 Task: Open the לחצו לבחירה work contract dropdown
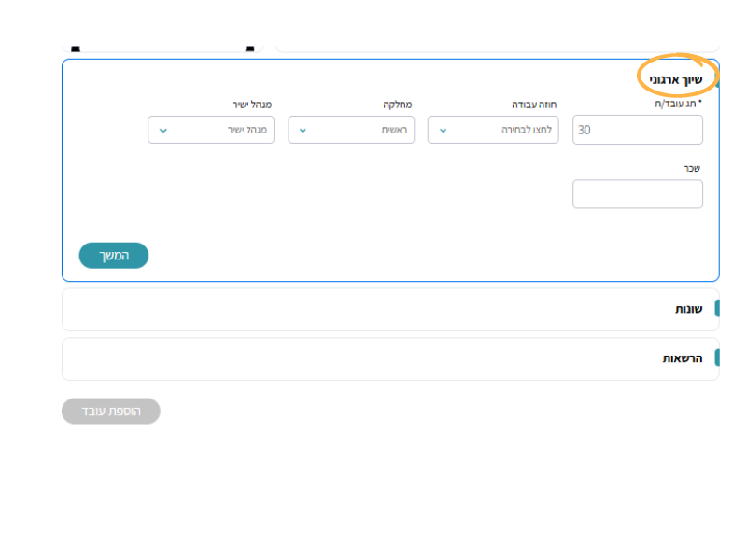tap(493, 130)
